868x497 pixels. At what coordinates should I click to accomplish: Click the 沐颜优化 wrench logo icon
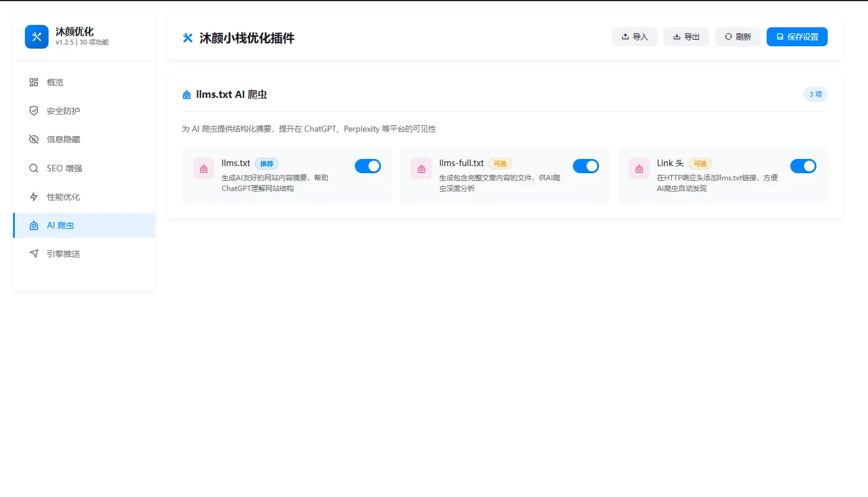[x=37, y=37]
